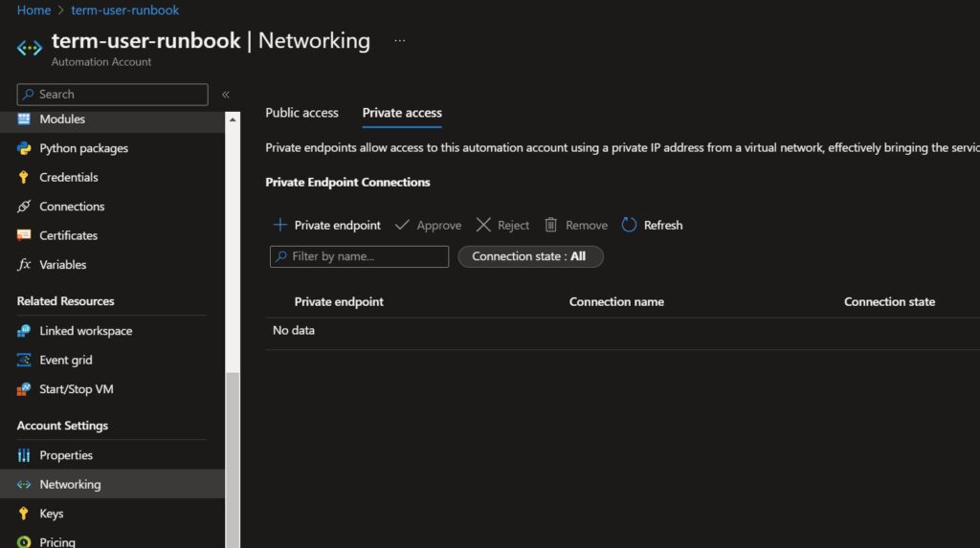980x548 pixels.
Task: Click the Approve checkmark icon
Action: click(x=403, y=225)
